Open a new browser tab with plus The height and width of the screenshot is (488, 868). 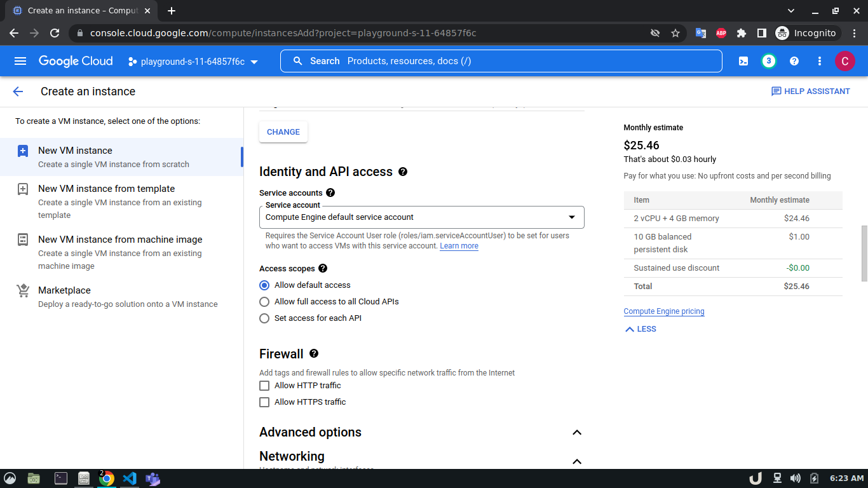click(x=172, y=11)
